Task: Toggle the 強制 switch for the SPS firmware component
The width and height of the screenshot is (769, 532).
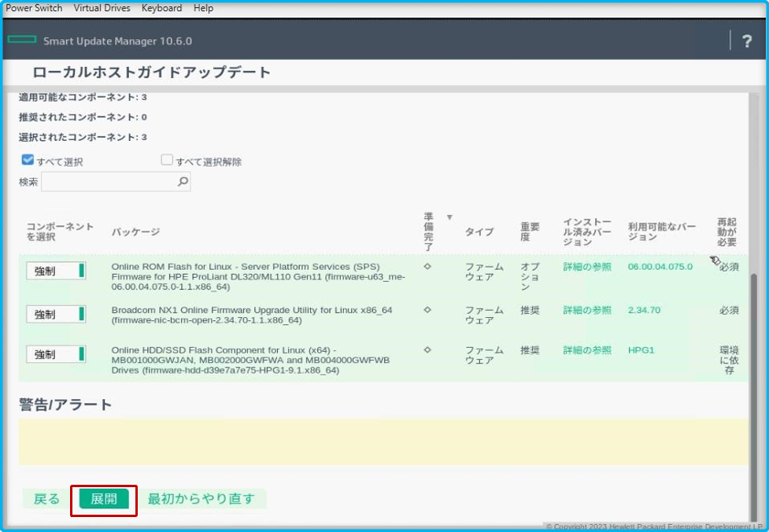Action: pos(55,270)
